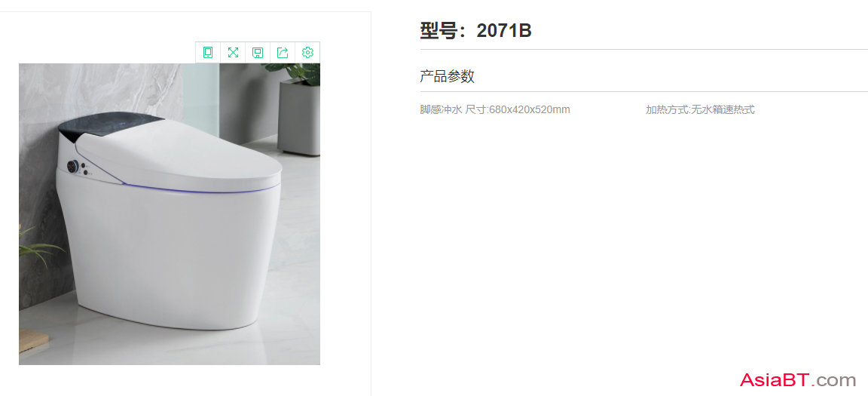Share the product image via share icon

[283, 53]
